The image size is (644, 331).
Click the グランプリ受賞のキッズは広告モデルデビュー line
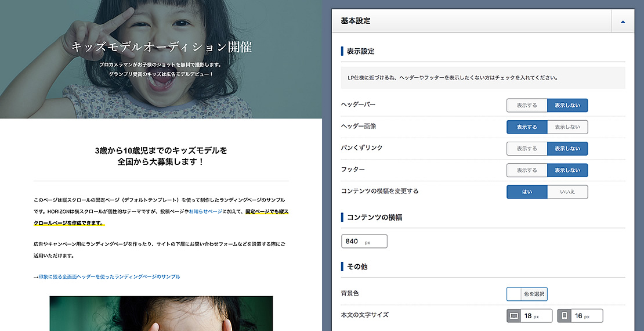point(161,74)
